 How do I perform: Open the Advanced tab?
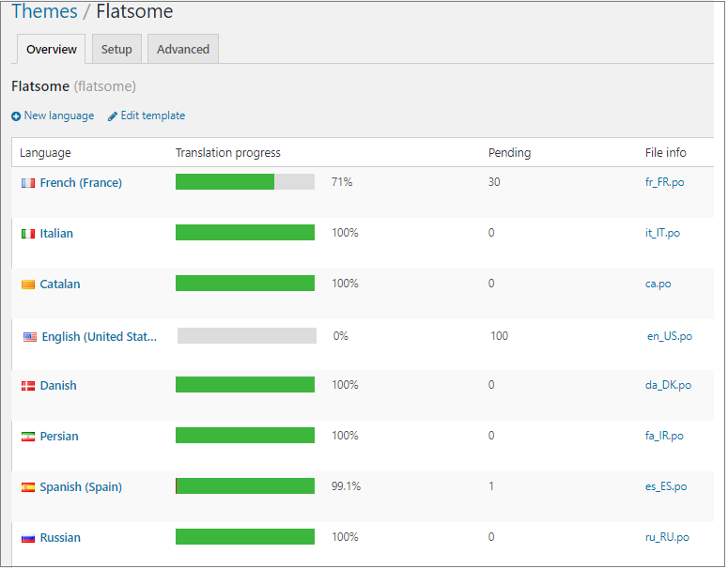(x=183, y=49)
